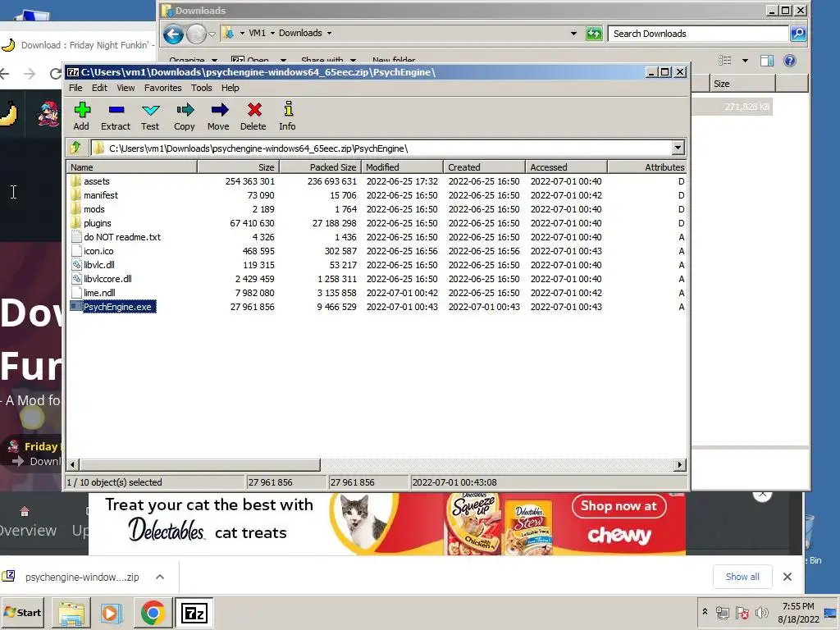This screenshot has height=630, width=840.
Task: Open Google Chrome from the taskbar
Action: (x=153, y=613)
